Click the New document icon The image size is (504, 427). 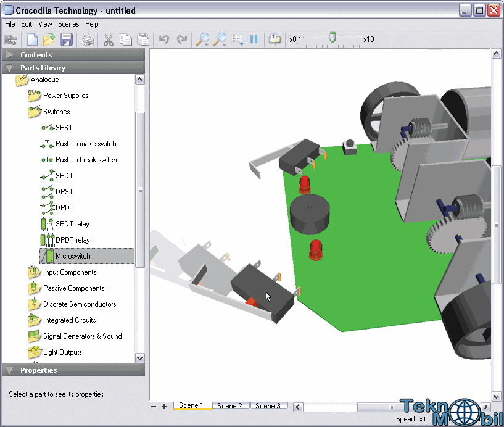[x=31, y=39]
